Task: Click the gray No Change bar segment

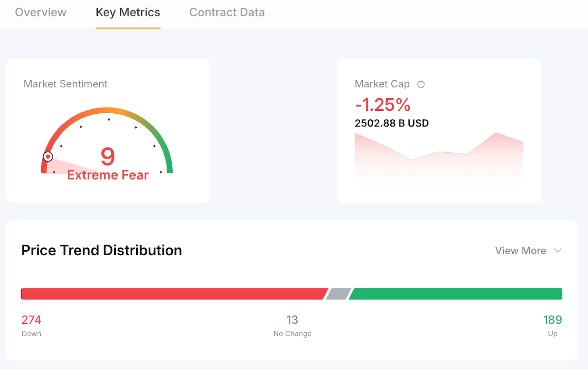Action: coord(338,294)
